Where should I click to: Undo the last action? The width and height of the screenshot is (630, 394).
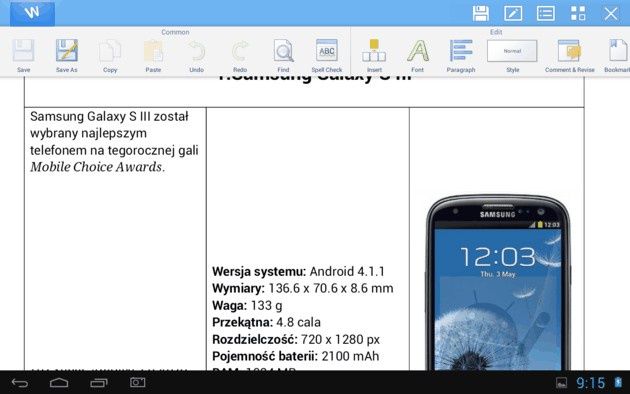(x=196, y=56)
